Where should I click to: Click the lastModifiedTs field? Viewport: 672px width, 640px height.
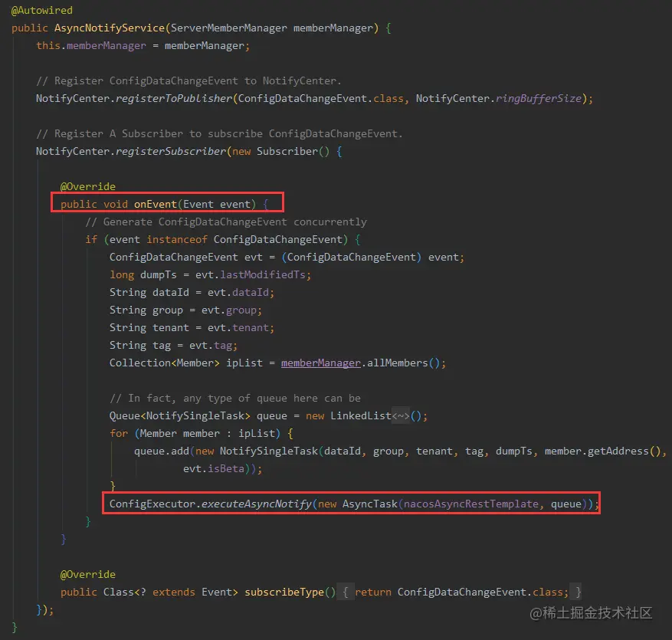click(x=263, y=274)
